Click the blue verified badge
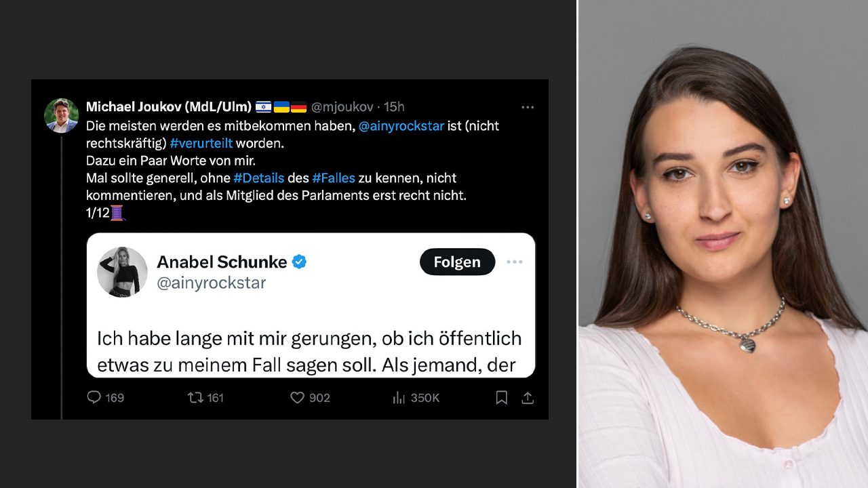Screen dimensions: 868x488 coord(299,262)
